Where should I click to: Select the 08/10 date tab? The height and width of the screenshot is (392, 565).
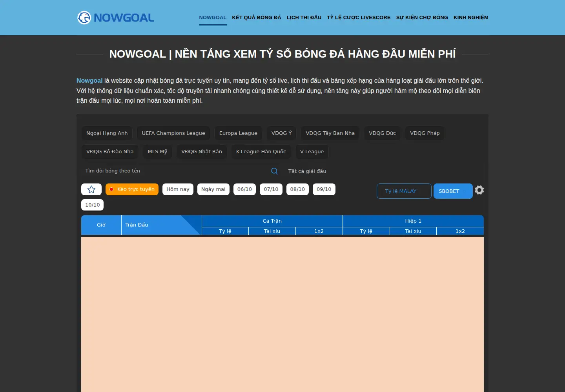[x=297, y=189]
